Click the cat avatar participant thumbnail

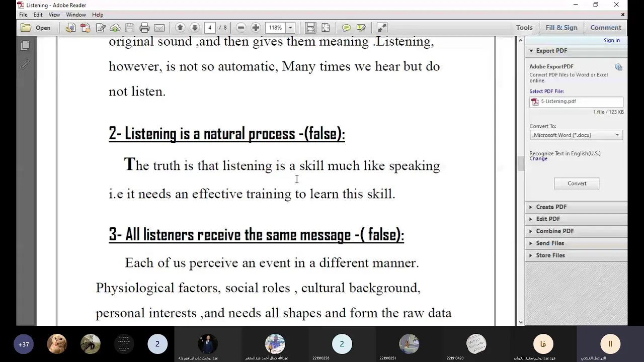coord(57,344)
